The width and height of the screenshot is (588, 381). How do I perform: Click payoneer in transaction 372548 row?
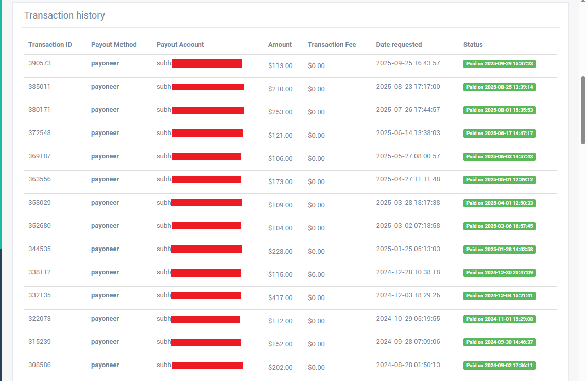pyautogui.click(x=105, y=133)
